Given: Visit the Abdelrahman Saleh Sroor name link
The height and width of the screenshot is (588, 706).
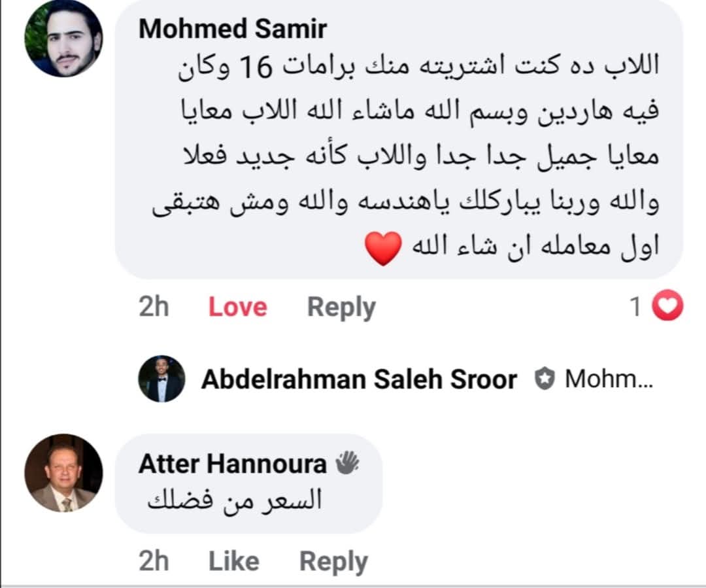Looking at the screenshot, I should (x=359, y=379).
